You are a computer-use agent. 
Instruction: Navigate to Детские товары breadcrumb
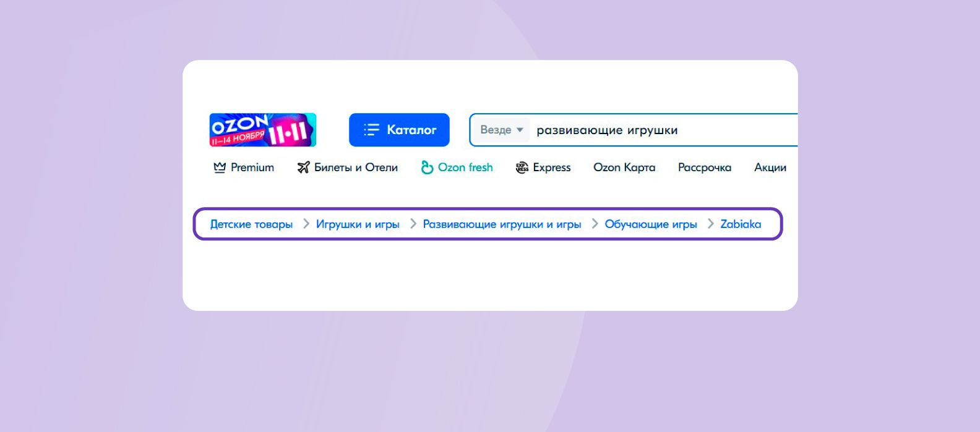pos(251,224)
